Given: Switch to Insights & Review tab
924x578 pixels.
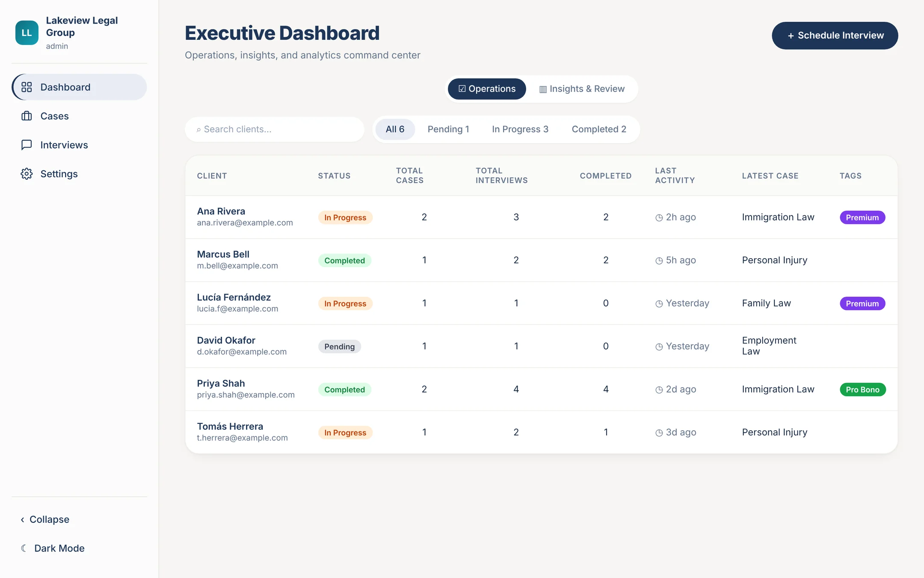Looking at the screenshot, I should click(x=582, y=89).
